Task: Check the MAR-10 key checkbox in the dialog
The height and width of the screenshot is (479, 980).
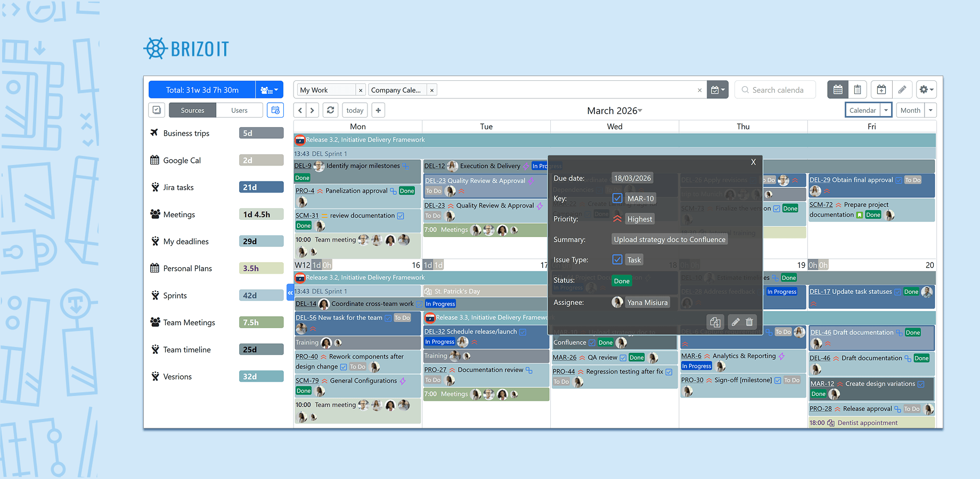Action: 617,198
